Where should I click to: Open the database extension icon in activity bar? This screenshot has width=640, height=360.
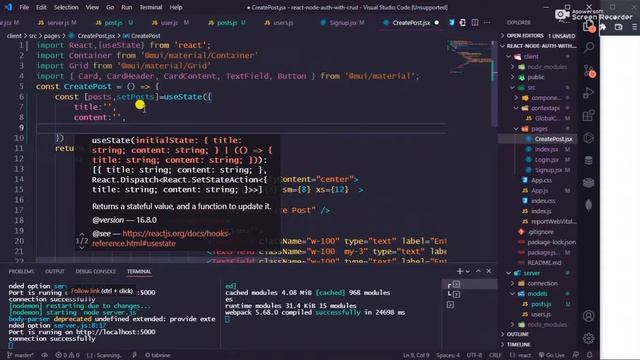click(589, 160)
